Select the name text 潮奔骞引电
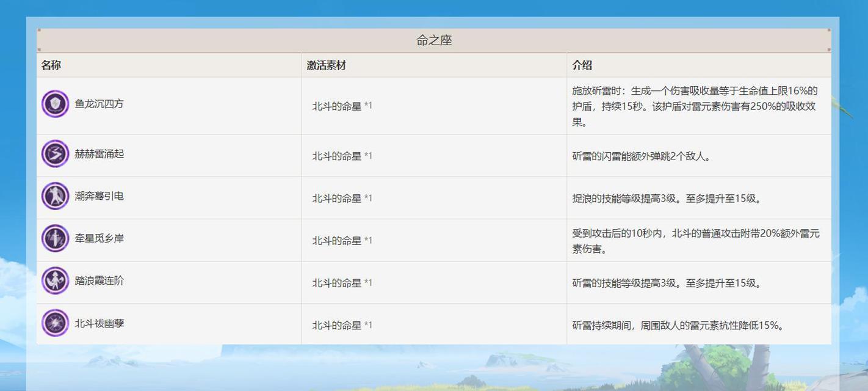 pyautogui.click(x=99, y=196)
